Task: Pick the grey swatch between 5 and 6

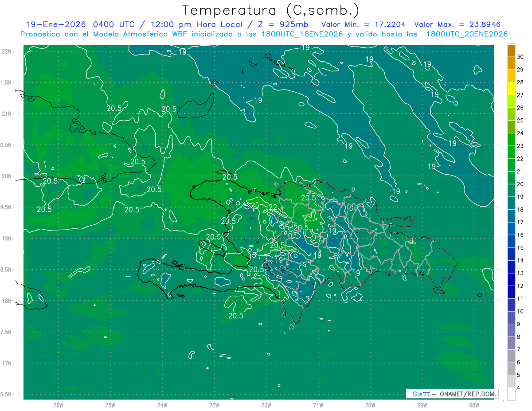Action: [x=511, y=369]
